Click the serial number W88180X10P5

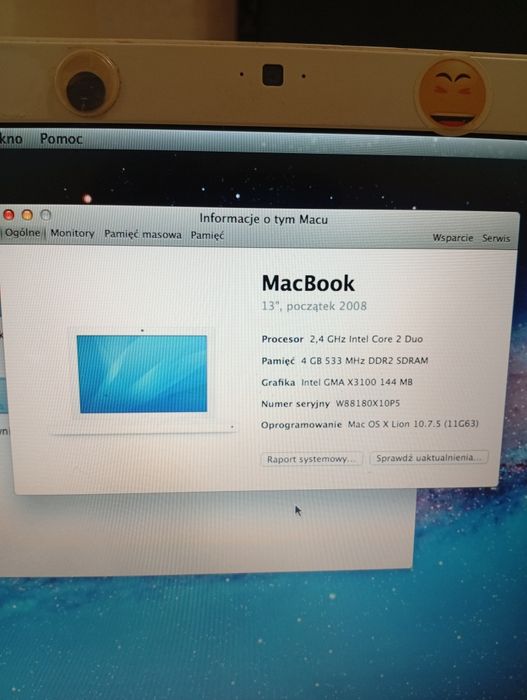tap(368, 403)
